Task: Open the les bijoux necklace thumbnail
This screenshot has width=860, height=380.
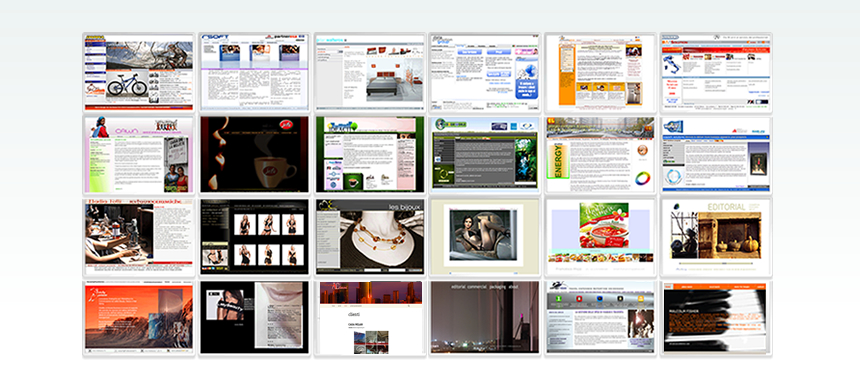Action: (370, 237)
